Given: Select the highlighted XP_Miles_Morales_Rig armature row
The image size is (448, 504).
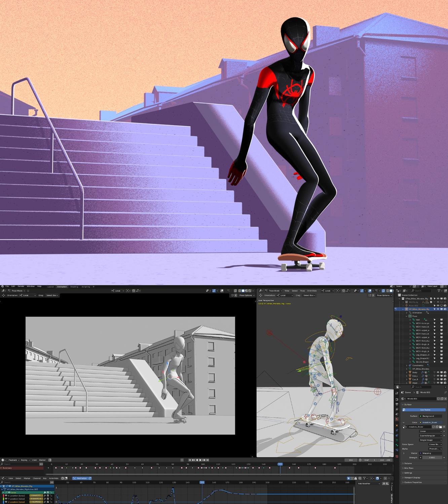Looking at the screenshot, I should (x=421, y=309).
